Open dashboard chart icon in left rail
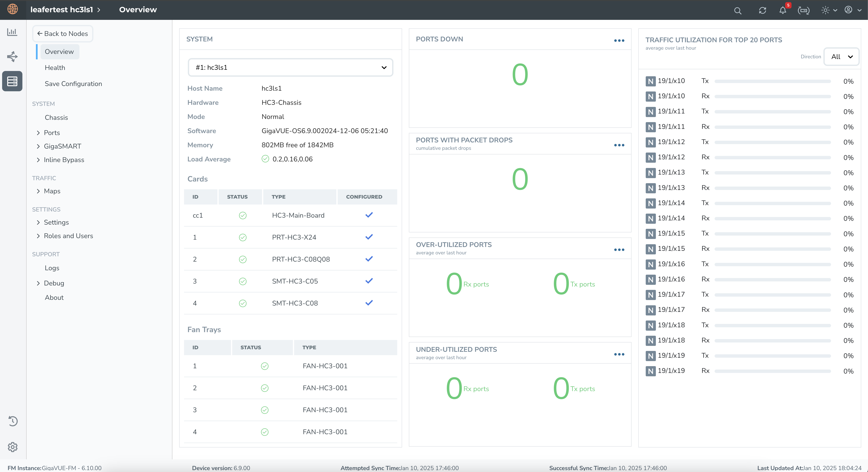 click(x=12, y=32)
